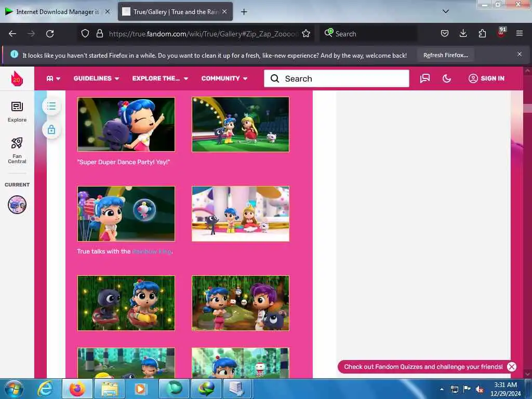
Task: Reload the page with the refresh icon
Action: [x=50, y=34]
